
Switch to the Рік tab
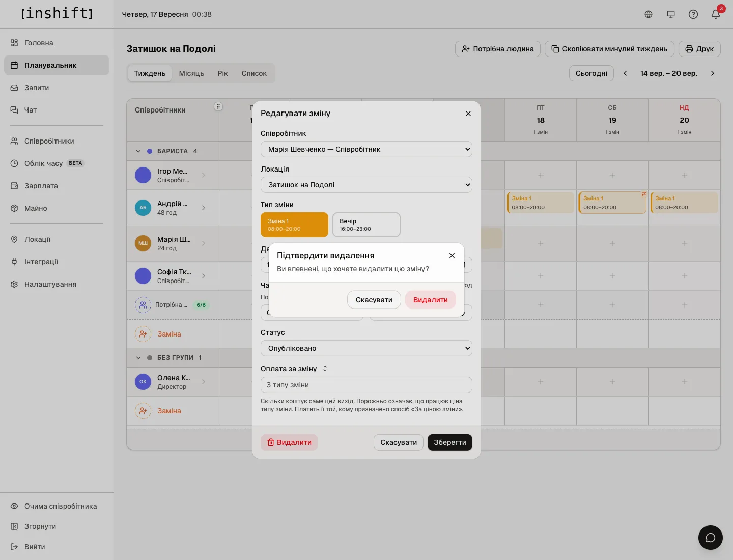223,73
